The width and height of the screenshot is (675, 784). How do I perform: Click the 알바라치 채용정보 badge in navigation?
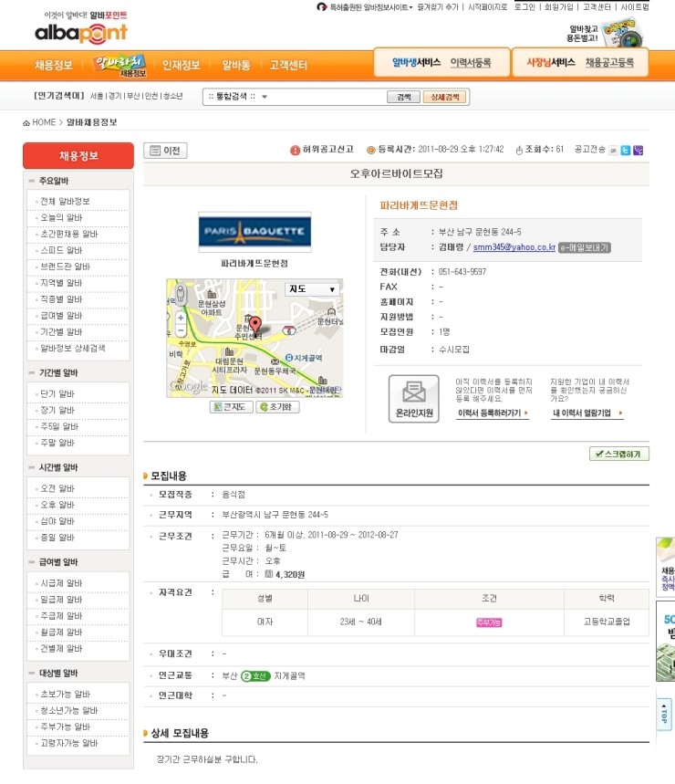[x=119, y=65]
